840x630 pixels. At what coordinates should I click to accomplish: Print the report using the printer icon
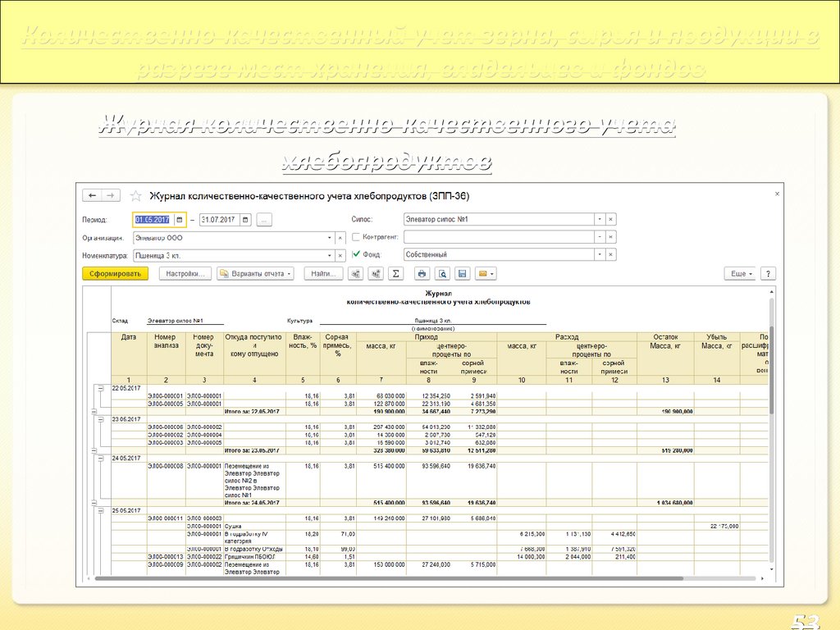(x=422, y=274)
